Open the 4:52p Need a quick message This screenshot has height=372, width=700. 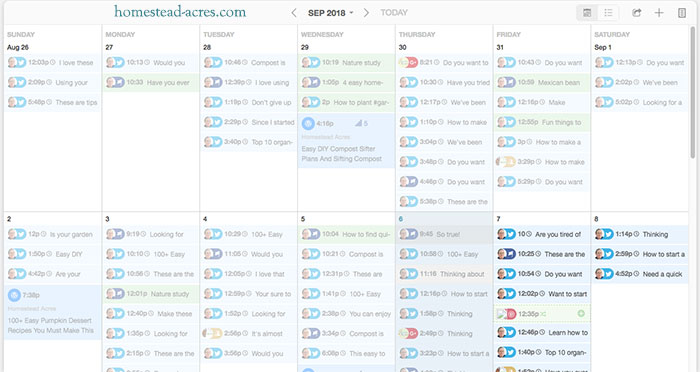[639, 274]
